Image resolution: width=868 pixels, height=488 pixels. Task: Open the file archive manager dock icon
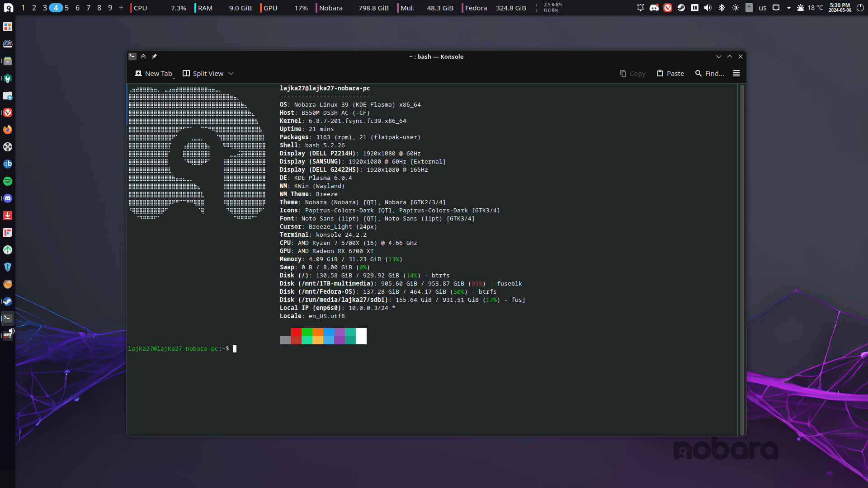pyautogui.click(x=8, y=61)
